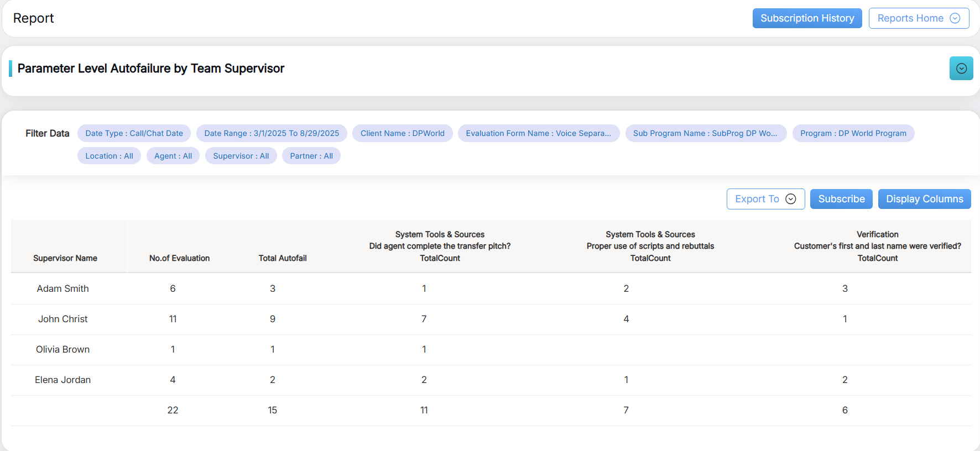Viewport: 980px width, 451px height.
Task: Select the Client Name DPWorld filter chip
Action: point(402,133)
